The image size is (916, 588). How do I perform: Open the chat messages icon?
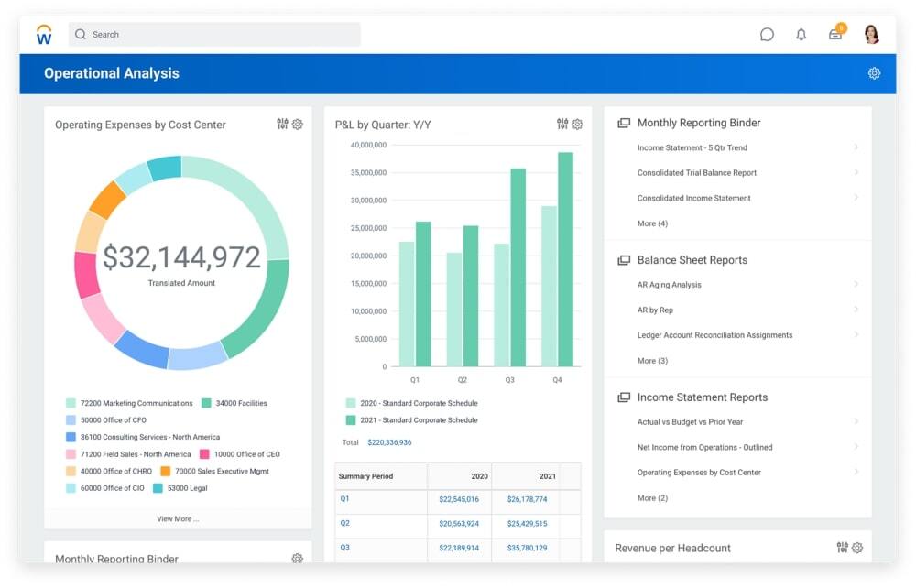pyautogui.click(x=767, y=35)
